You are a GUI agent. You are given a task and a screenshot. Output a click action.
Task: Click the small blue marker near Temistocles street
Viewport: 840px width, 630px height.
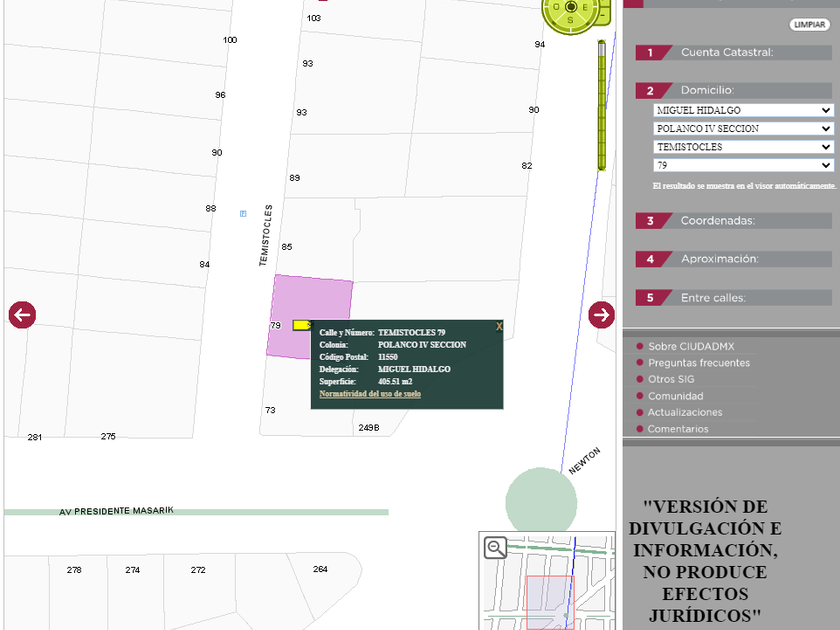[243, 214]
